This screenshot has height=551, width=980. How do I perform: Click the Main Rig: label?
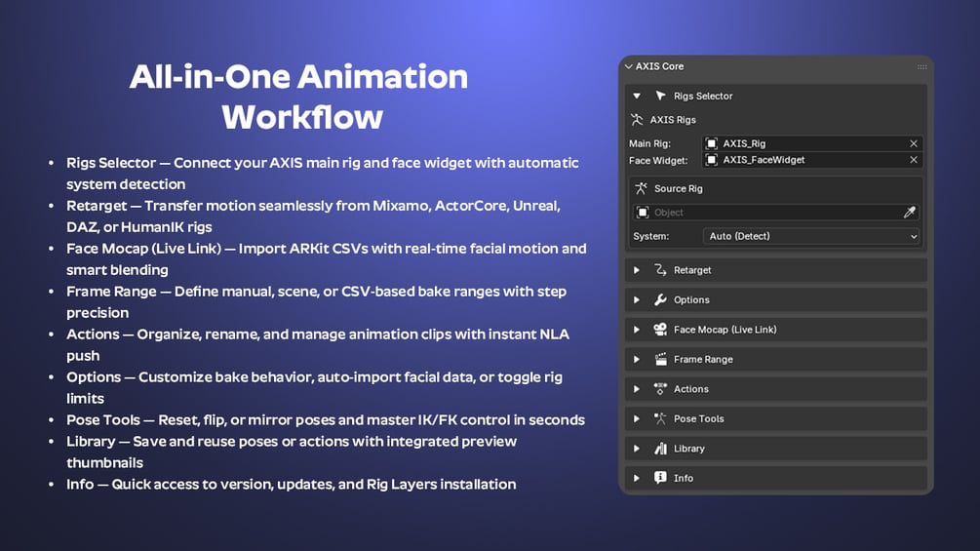point(649,143)
